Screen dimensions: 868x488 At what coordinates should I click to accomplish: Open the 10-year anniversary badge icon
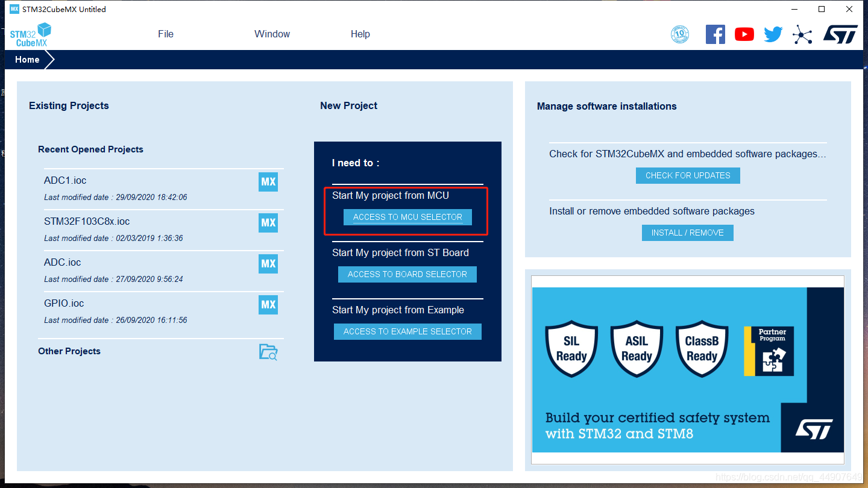click(x=680, y=34)
